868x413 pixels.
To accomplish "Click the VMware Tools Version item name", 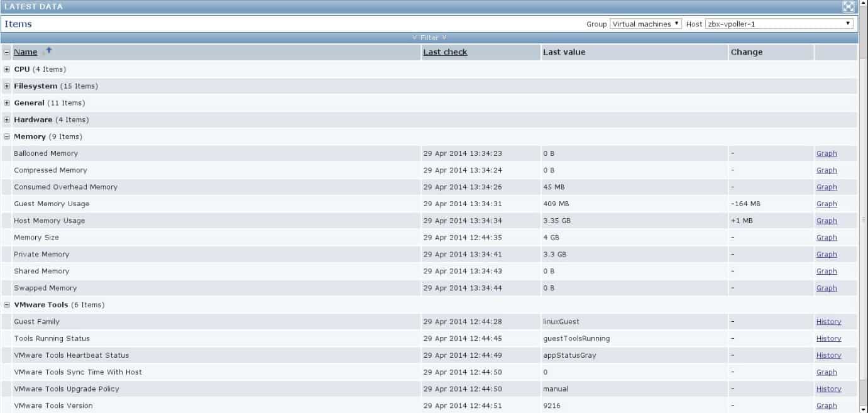I will tap(53, 406).
